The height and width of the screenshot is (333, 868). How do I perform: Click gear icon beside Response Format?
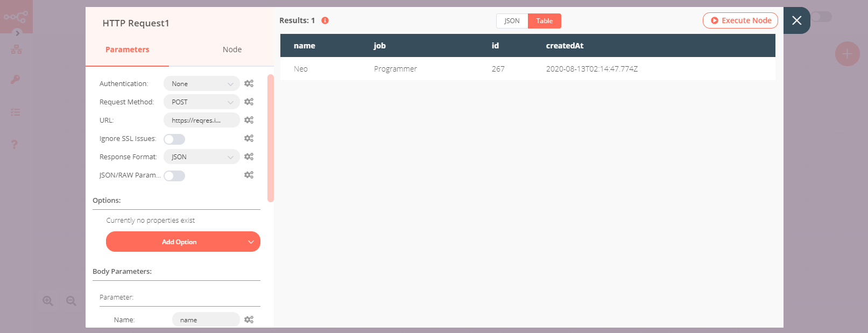[x=249, y=157]
